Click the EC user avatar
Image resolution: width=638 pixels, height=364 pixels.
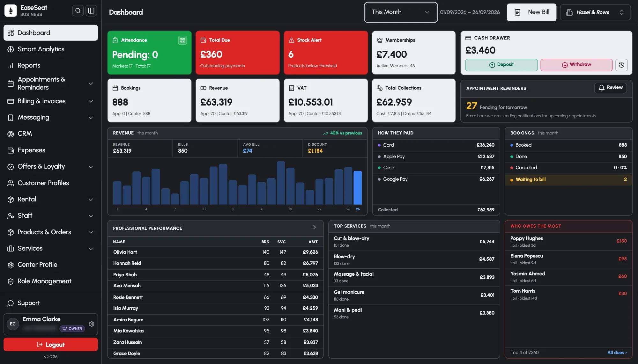pos(13,324)
